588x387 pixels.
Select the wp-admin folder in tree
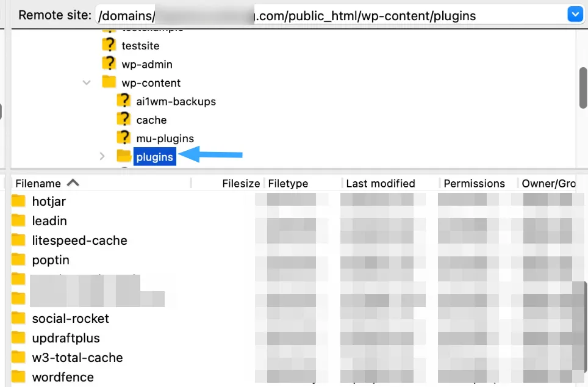pos(147,65)
